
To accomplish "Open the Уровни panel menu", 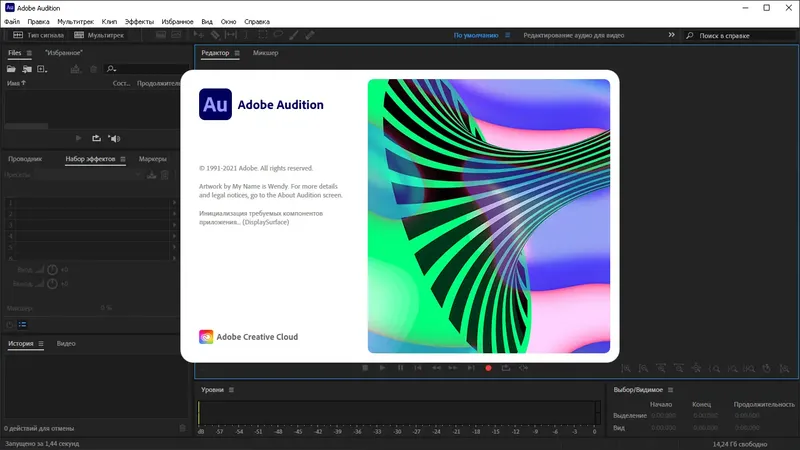I will 231,390.
